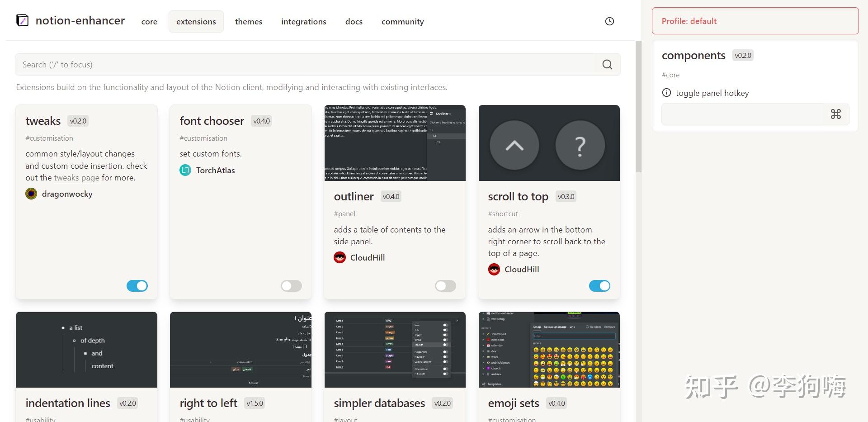Image resolution: width=868 pixels, height=422 pixels.
Task: Click TorchAtlas's avatar icon
Action: 185,170
